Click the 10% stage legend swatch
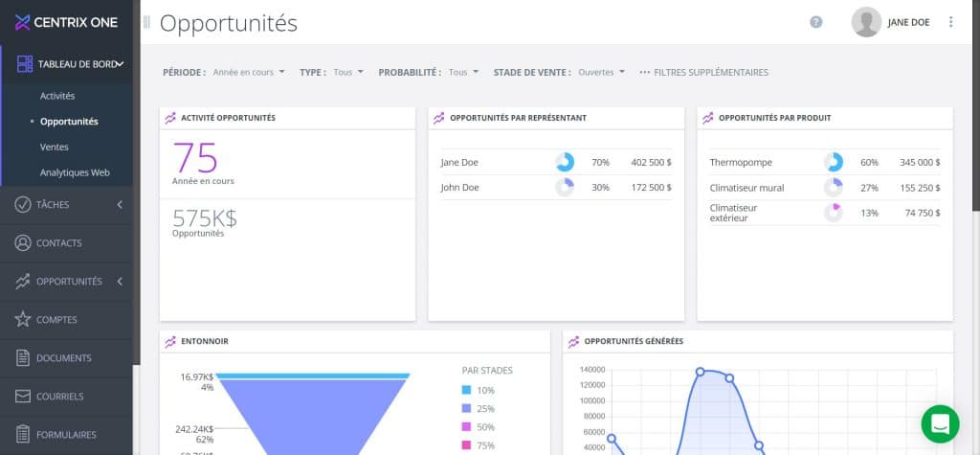Screen dimensions: 980x455 tap(466, 391)
